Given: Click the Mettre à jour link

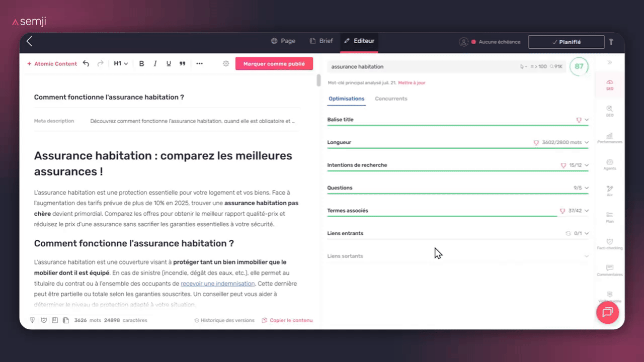Looking at the screenshot, I should (x=412, y=82).
